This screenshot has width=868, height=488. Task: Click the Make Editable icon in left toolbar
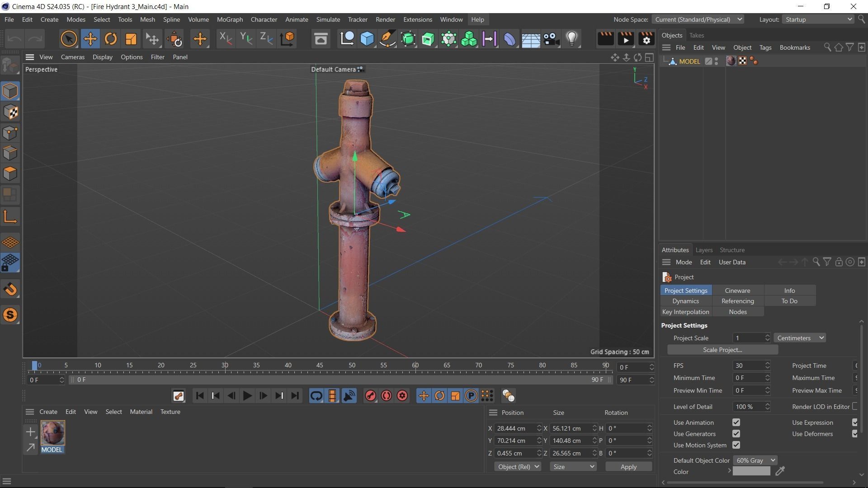pos(10,66)
